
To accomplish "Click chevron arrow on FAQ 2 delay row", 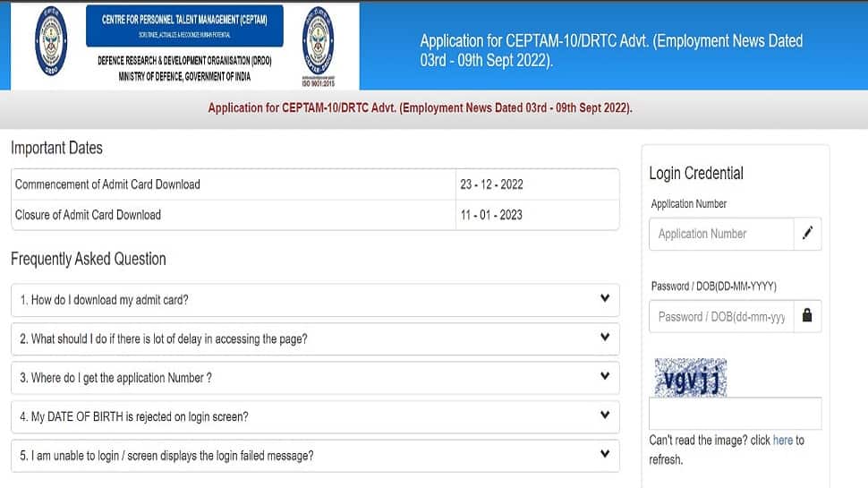I will point(605,337).
